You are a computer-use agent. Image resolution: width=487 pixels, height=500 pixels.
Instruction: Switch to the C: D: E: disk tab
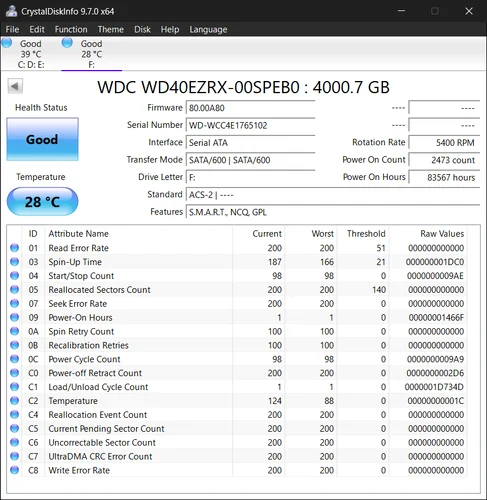pos(31,54)
